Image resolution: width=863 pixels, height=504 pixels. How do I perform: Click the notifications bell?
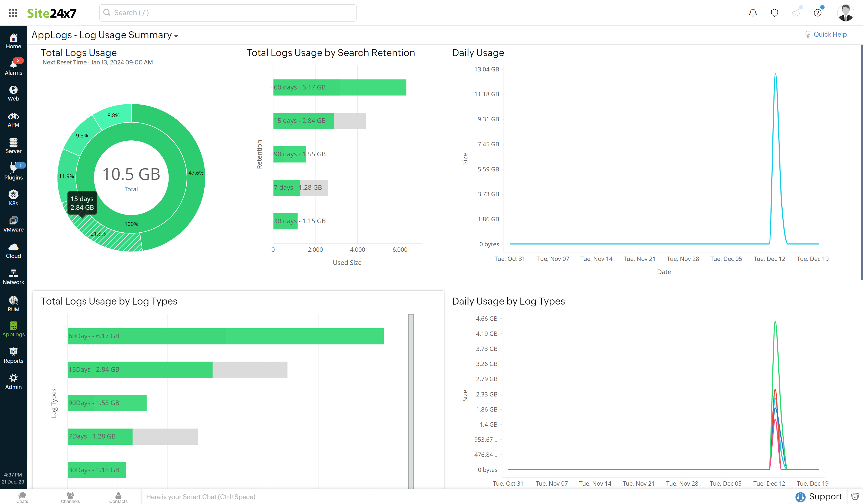coord(753,12)
